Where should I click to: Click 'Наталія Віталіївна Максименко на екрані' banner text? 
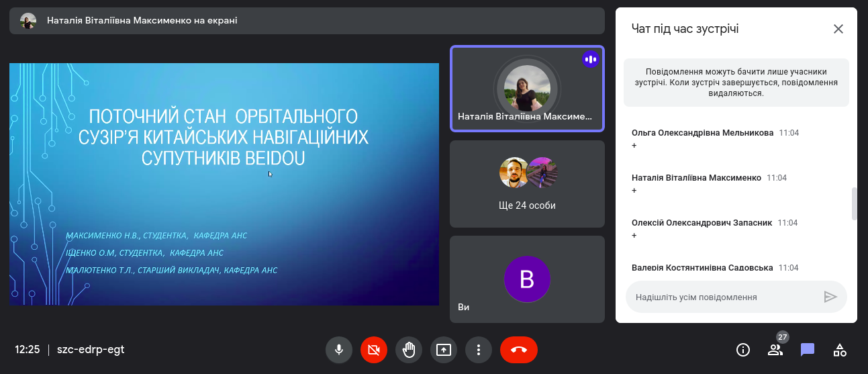142,21
